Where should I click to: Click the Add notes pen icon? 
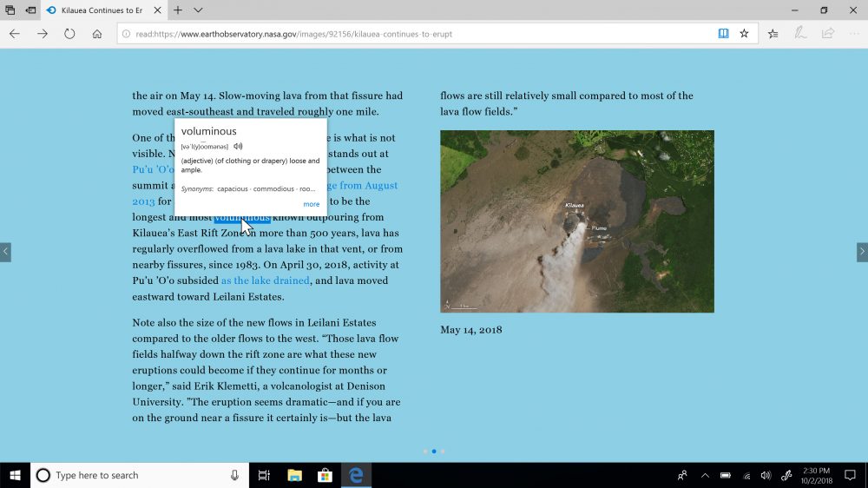tap(801, 34)
